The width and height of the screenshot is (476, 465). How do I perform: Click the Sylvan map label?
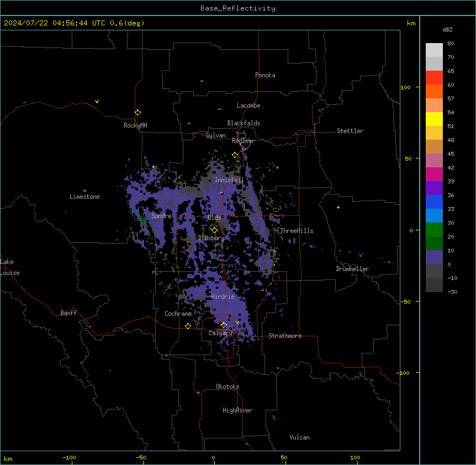click(x=215, y=135)
